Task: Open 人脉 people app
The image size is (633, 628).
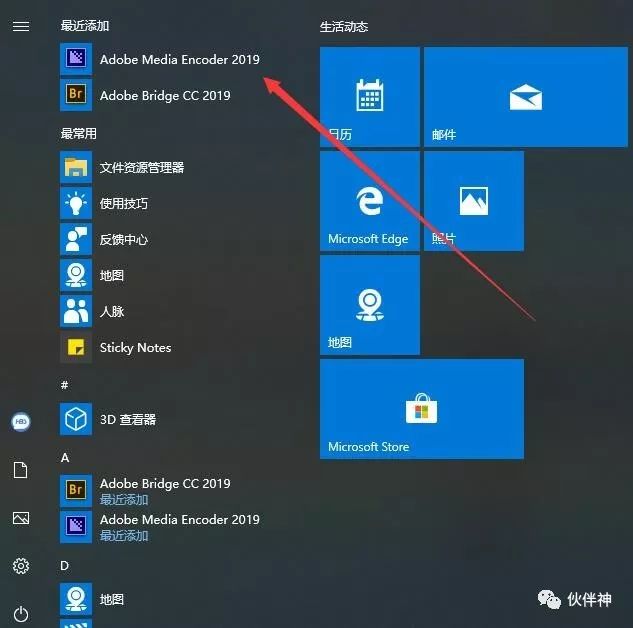Action: click(x=92, y=311)
